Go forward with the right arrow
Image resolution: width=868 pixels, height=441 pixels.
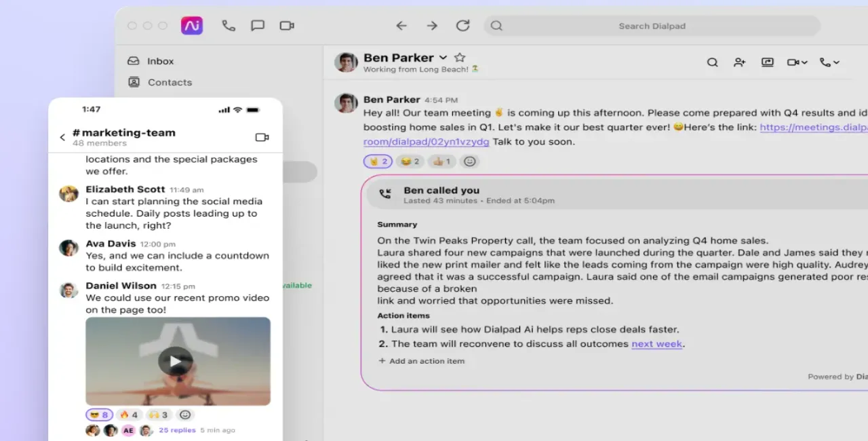[432, 26]
